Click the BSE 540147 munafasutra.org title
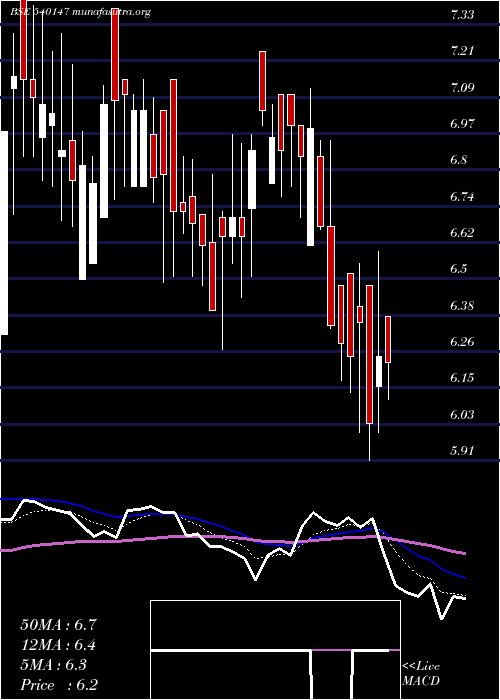The image size is (500, 700). pyautogui.click(x=80, y=12)
